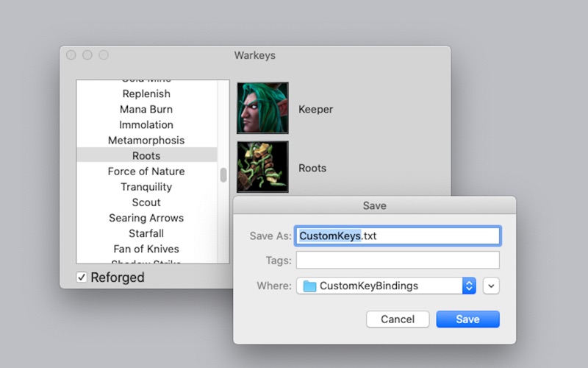
Task: Select Force of Nature in the list
Action: [x=146, y=171]
